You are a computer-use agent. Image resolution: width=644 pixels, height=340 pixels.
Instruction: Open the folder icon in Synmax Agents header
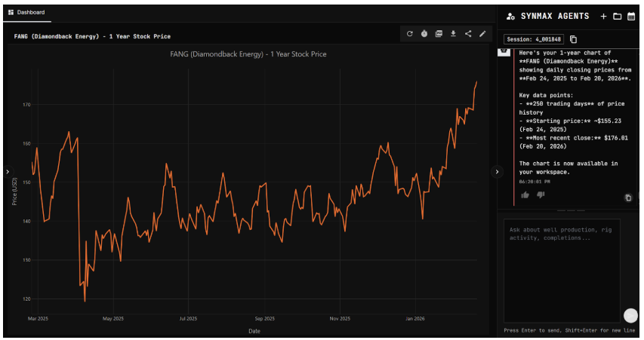pos(617,16)
